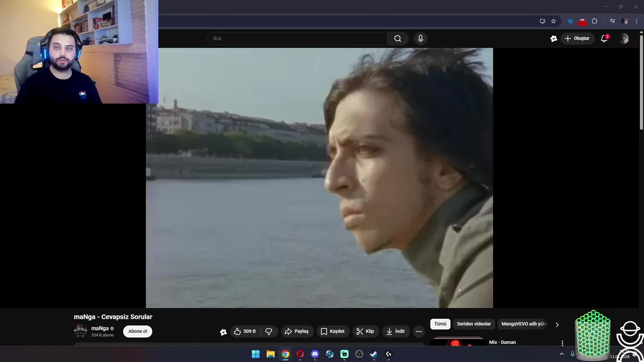Like the video with 509 B likes
The image size is (644, 362).
245,331
